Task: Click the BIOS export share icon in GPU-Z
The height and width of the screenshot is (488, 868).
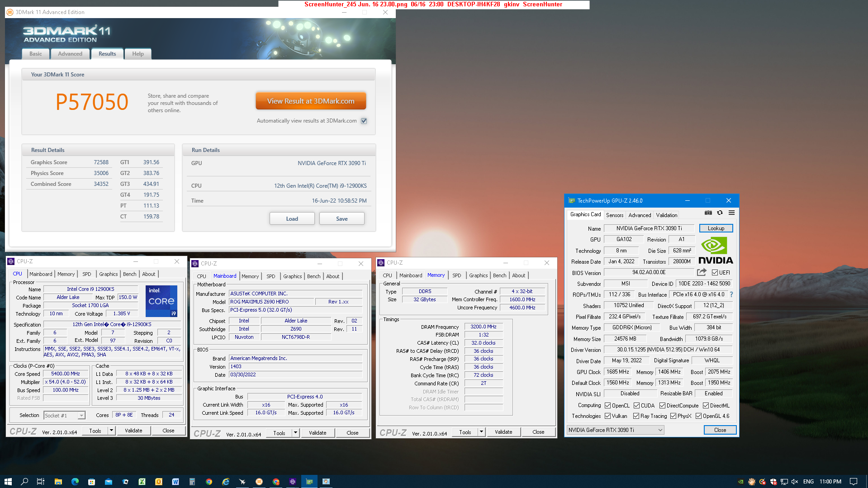Action: click(702, 272)
